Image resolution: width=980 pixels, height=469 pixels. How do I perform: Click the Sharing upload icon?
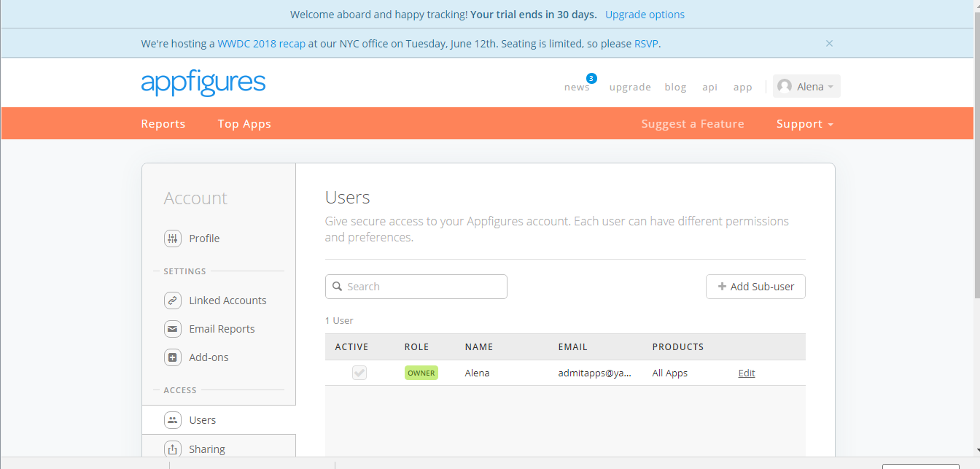(173, 449)
